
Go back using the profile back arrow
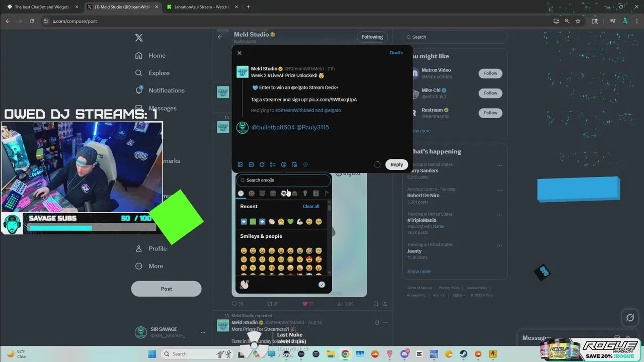point(220,37)
